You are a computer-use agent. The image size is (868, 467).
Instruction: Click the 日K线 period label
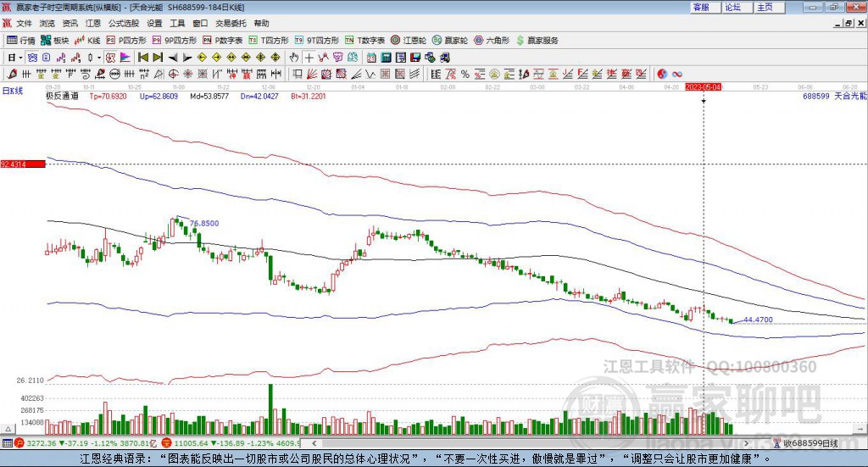coord(13,91)
